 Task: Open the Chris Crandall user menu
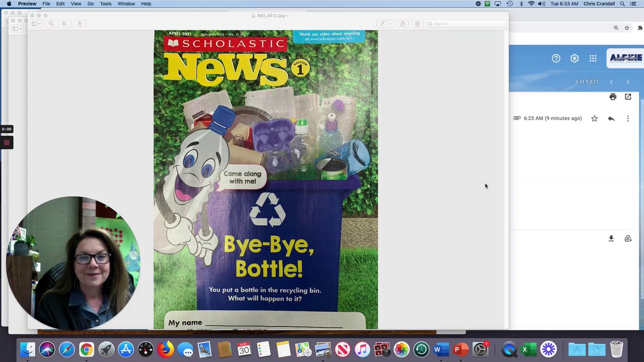pyautogui.click(x=599, y=4)
